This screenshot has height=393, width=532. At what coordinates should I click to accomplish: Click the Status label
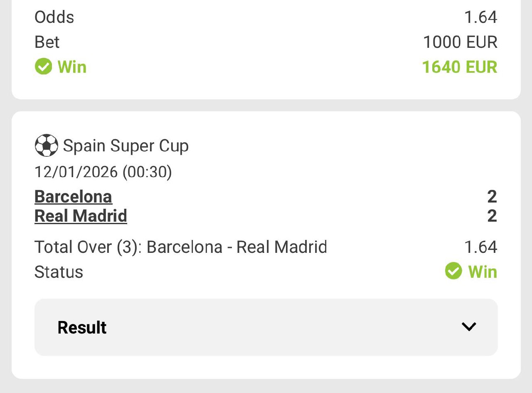tap(59, 272)
